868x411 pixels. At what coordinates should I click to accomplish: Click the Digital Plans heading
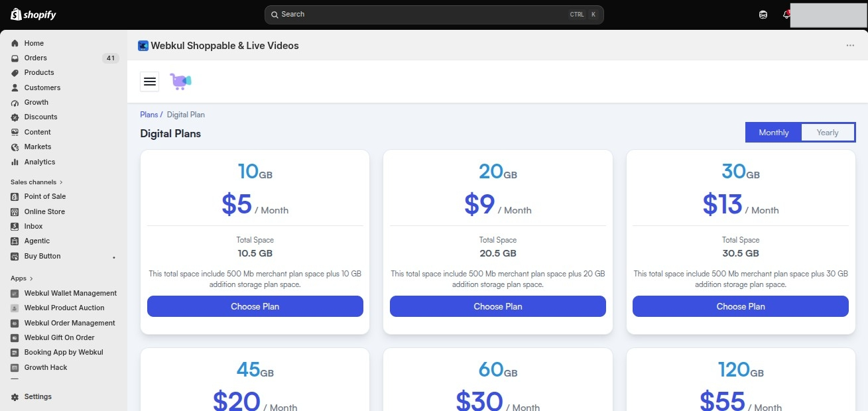pos(170,133)
